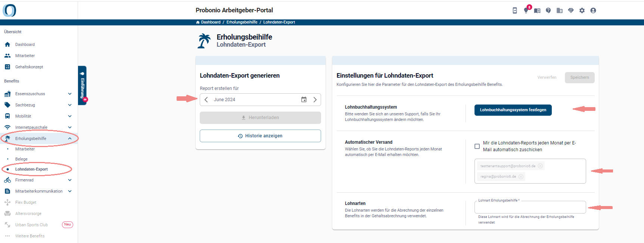Viewport: 644px width, 243px height.
Task: Expand the Internetpauschale menu
Action: pos(70,127)
